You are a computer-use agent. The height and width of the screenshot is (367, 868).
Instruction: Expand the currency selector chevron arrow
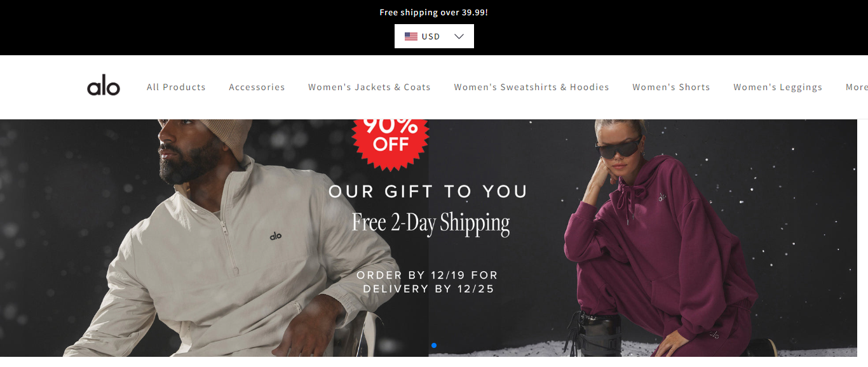(459, 36)
